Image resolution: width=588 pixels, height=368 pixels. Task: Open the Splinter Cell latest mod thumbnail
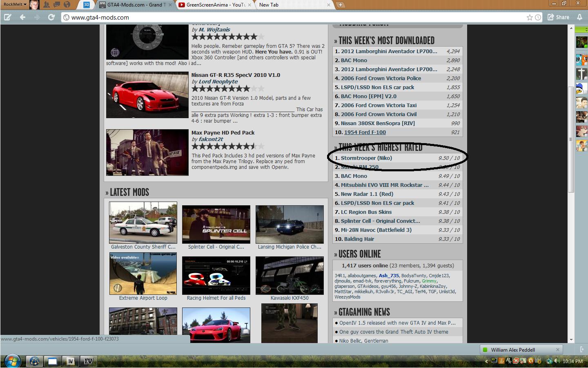tap(216, 224)
